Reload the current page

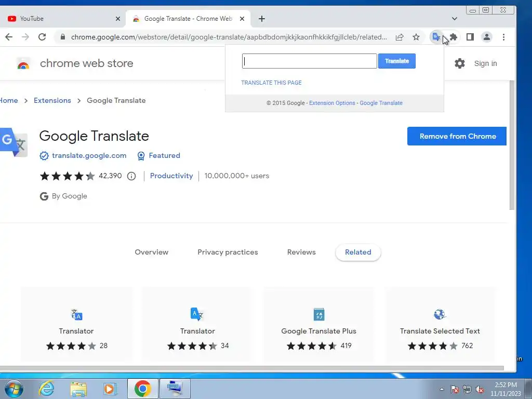(42, 37)
